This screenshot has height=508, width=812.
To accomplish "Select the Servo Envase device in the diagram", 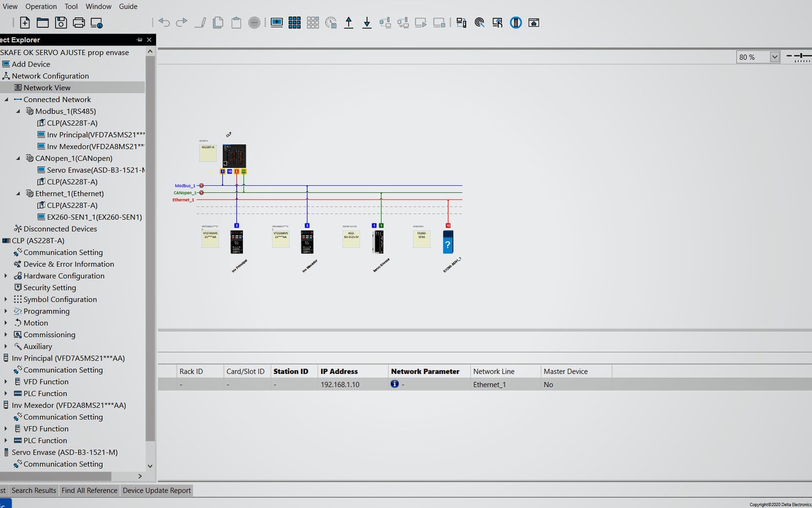I will pos(378,242).
